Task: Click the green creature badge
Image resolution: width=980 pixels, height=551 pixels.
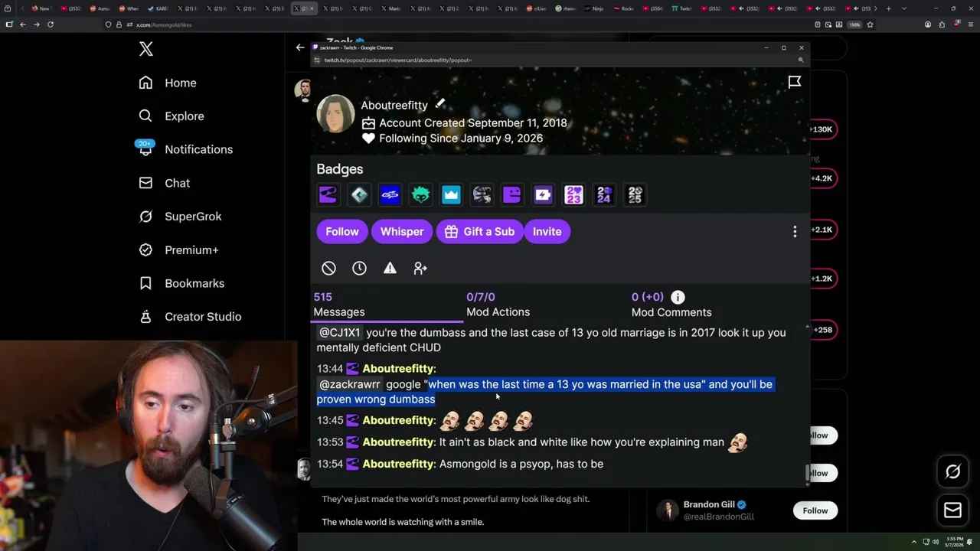Action: (x=420, y=195)
